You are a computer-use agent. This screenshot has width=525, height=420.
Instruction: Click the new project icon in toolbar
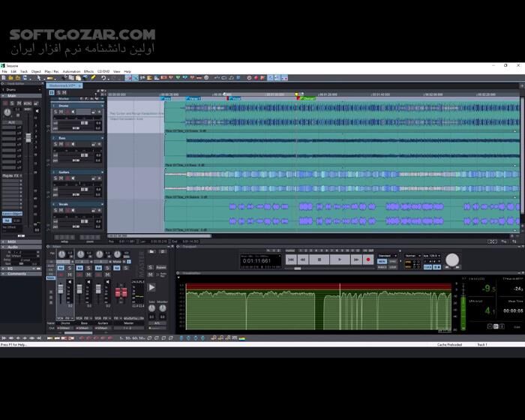(4, 78)
